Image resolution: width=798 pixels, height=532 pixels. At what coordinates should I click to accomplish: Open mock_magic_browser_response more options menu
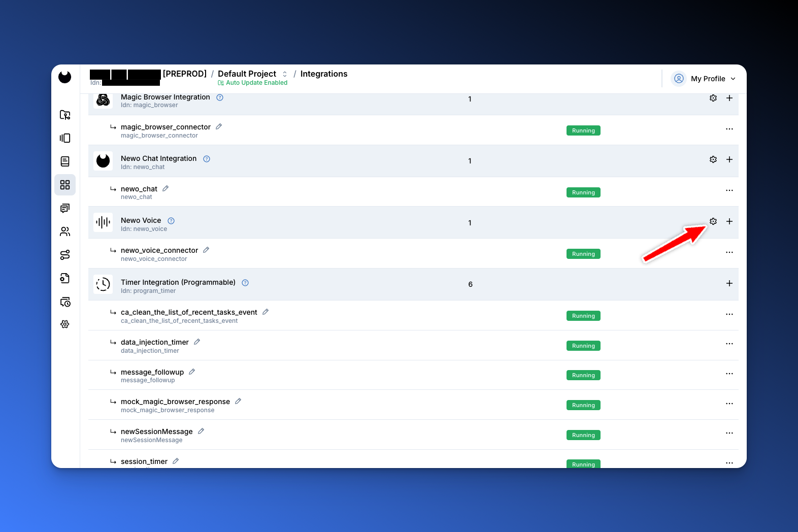tap(729, 404)
